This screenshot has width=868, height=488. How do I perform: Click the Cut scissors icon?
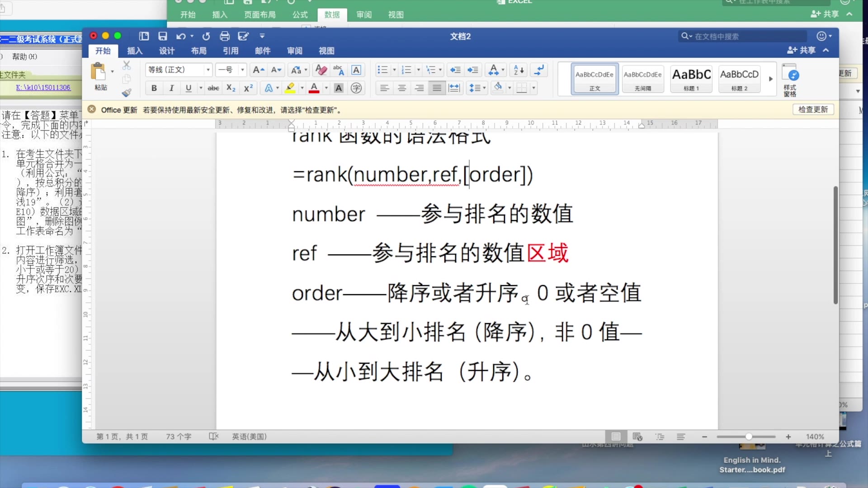(x=127, y=66)
